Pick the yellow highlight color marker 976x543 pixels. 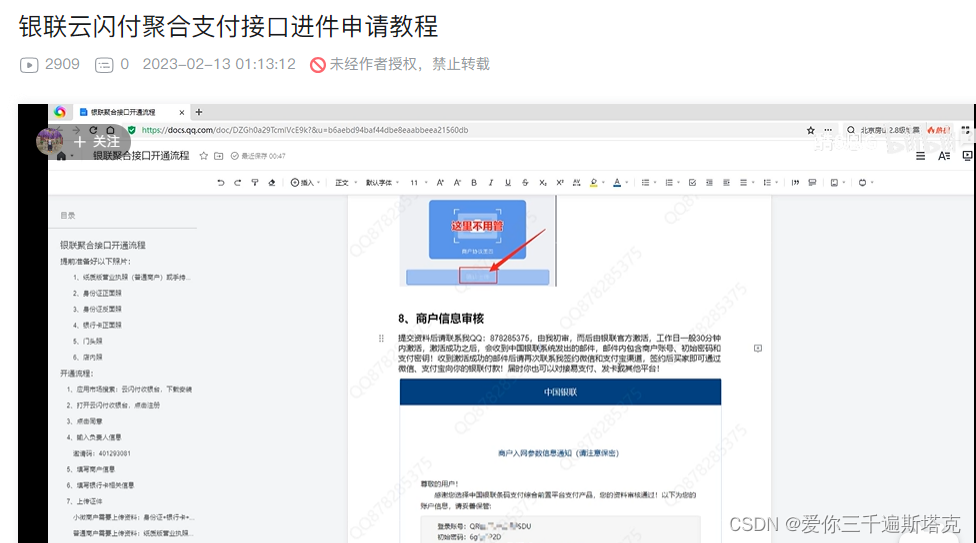pos(594,182)
